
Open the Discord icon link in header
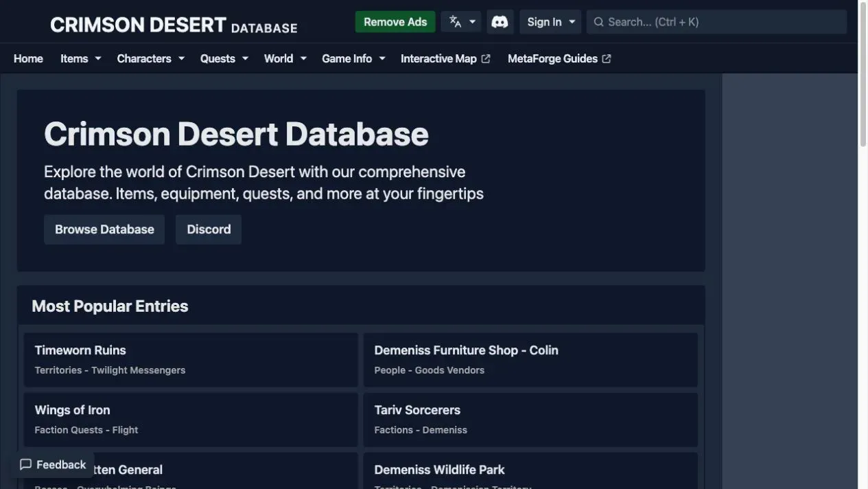coord(500,22)
